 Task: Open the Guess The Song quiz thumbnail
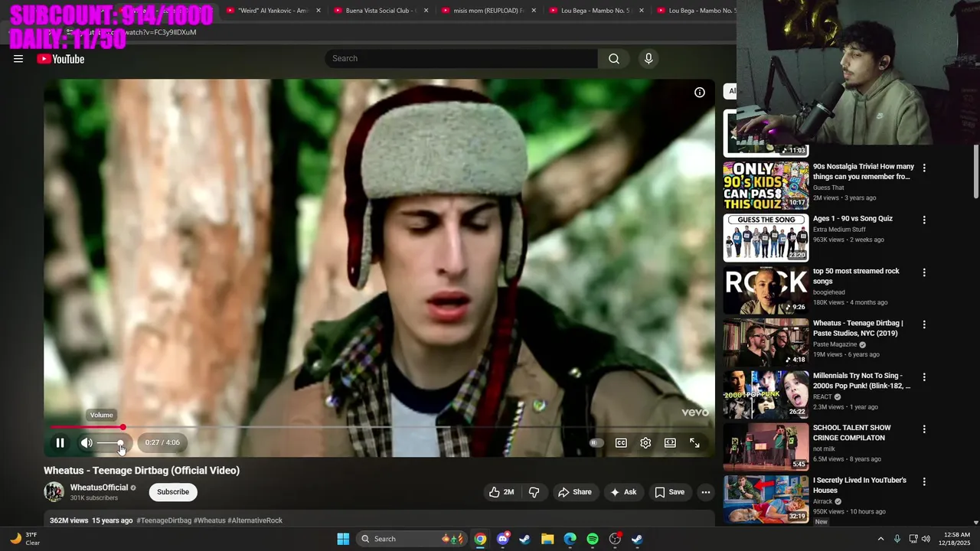[x=766, y=237]
